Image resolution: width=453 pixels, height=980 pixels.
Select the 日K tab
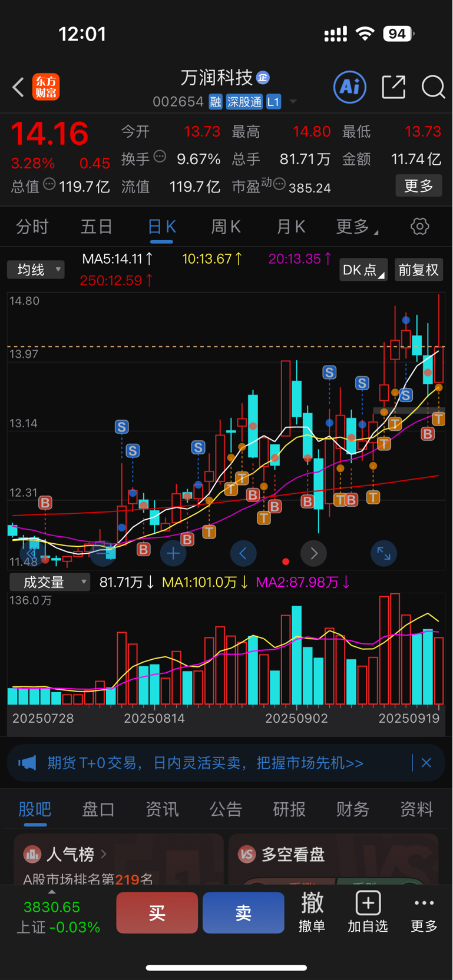[x=162, y=227]
